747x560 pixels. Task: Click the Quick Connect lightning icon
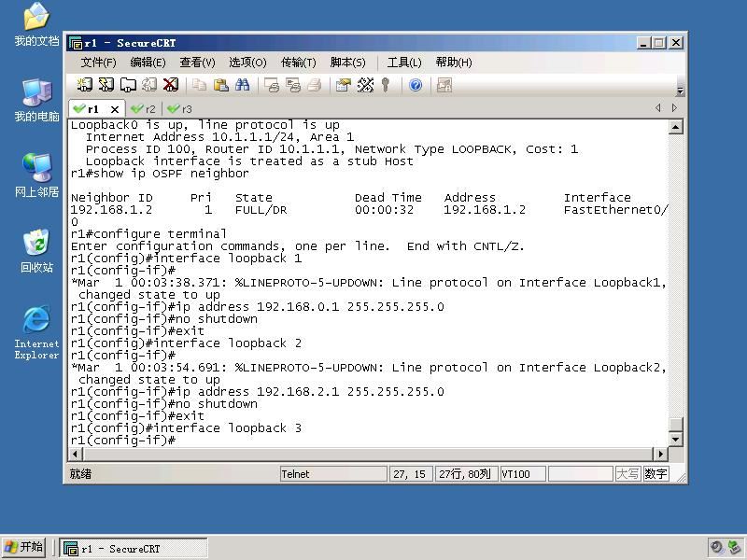pos(106,85)
